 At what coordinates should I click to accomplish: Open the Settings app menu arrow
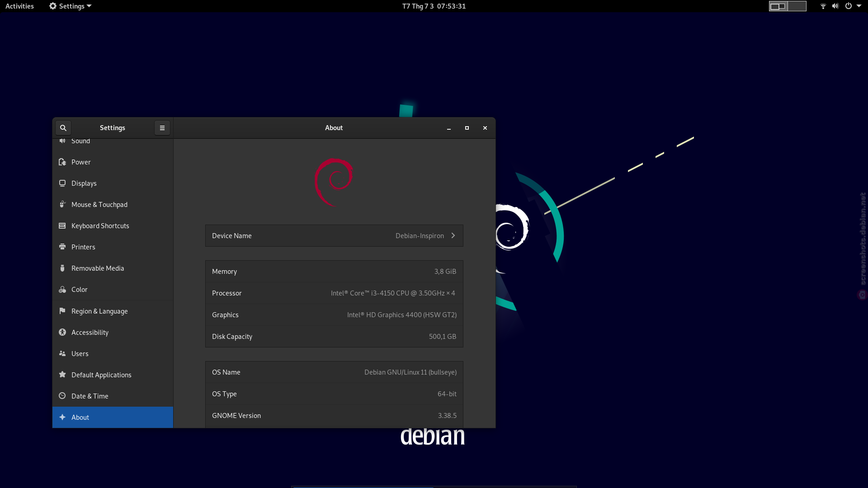(x=89, y=6)
